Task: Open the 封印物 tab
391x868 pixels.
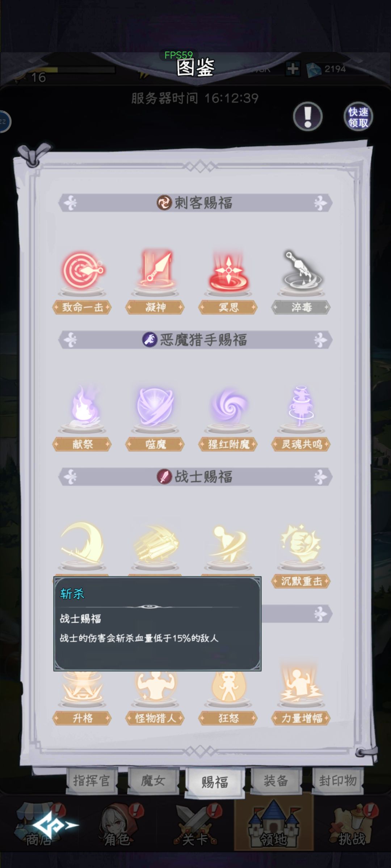Action: (338, 780)
